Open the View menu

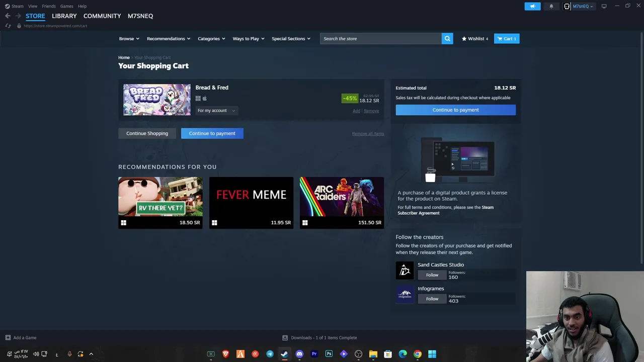click(x=33, y=6)
